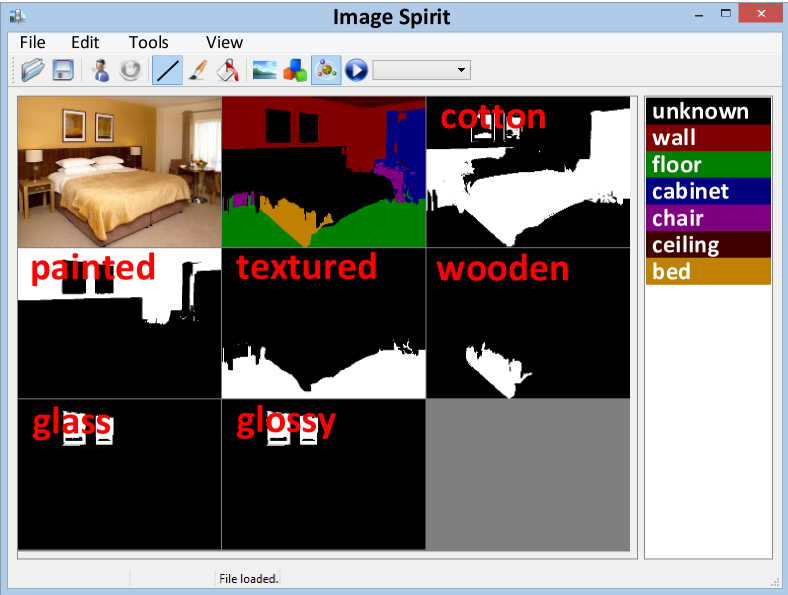Click the Image Spirit app icon
Image resolution: width=788 pixels, height=595 pixels.
(x=18, y=17)
